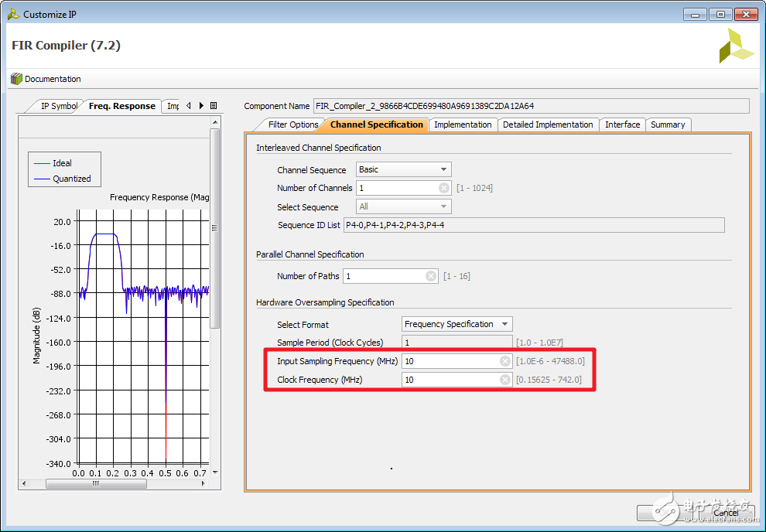Clear the Number of Channels field

444,188
